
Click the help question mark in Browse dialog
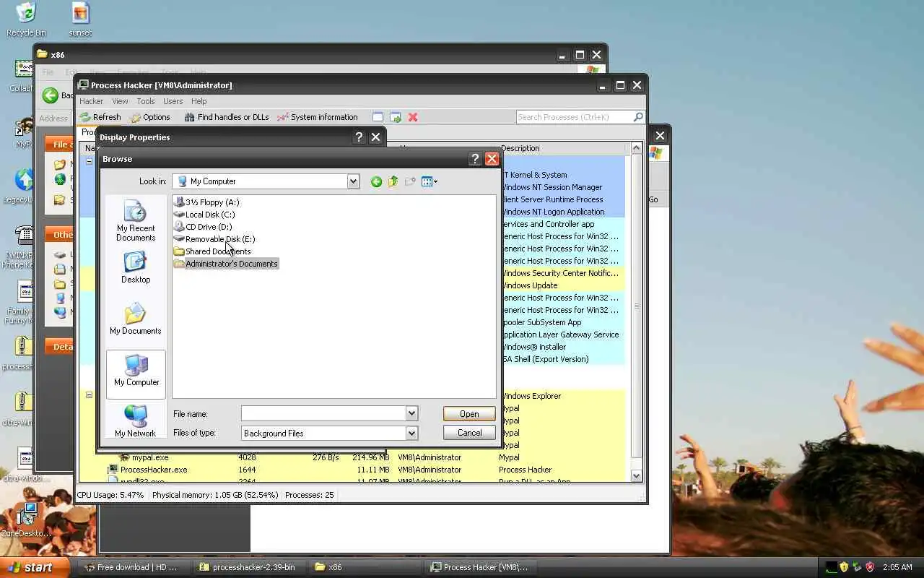pos(475,159)
